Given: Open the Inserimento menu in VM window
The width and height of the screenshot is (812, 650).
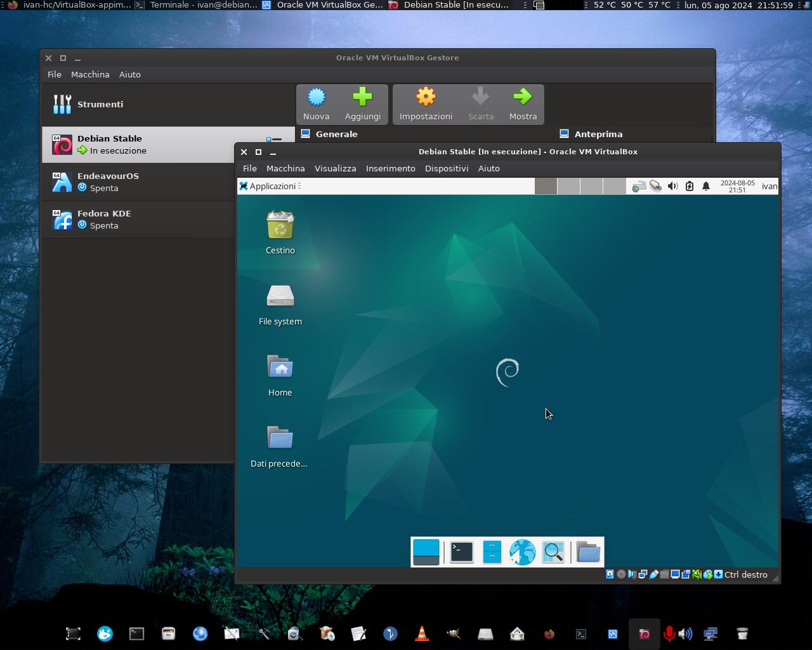Looking at the screenshot, I should click(391, 168).
